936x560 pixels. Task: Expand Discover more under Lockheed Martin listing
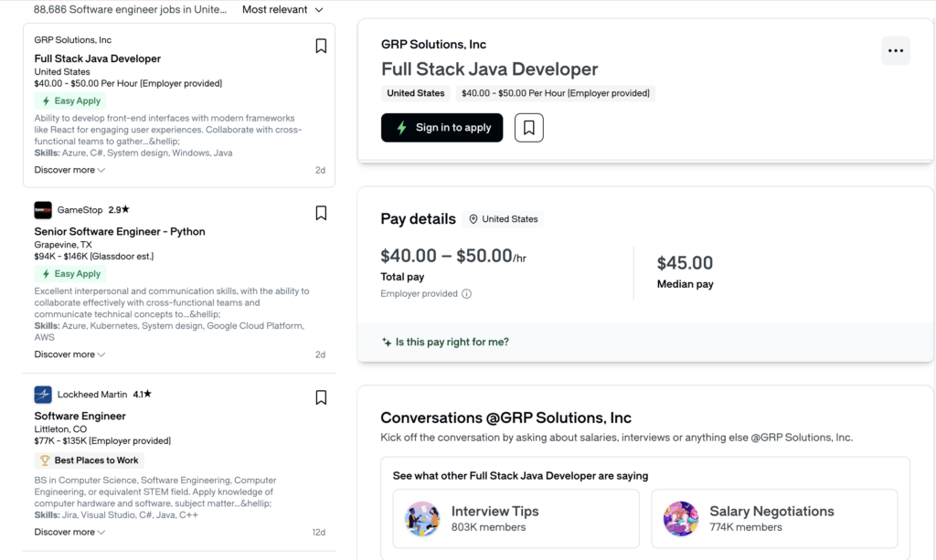coord(69,532)
